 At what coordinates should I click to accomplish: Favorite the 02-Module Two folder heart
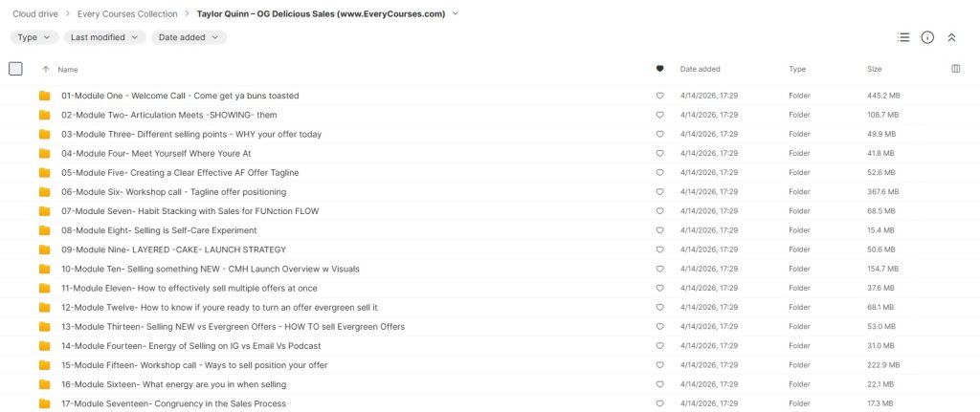click(659, 115)
